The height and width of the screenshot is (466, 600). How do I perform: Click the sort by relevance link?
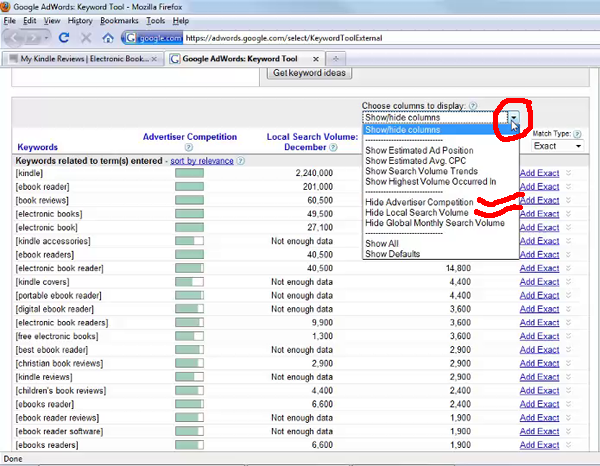[x=201, y=160]
